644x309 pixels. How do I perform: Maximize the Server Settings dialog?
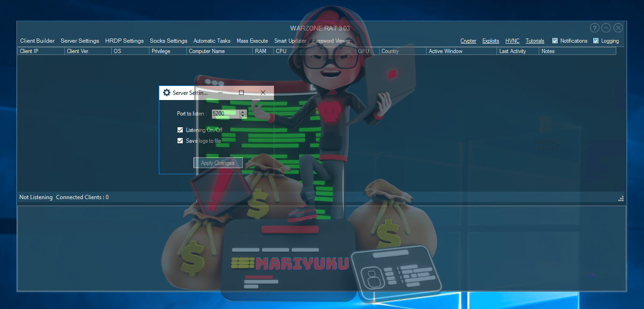241,93
